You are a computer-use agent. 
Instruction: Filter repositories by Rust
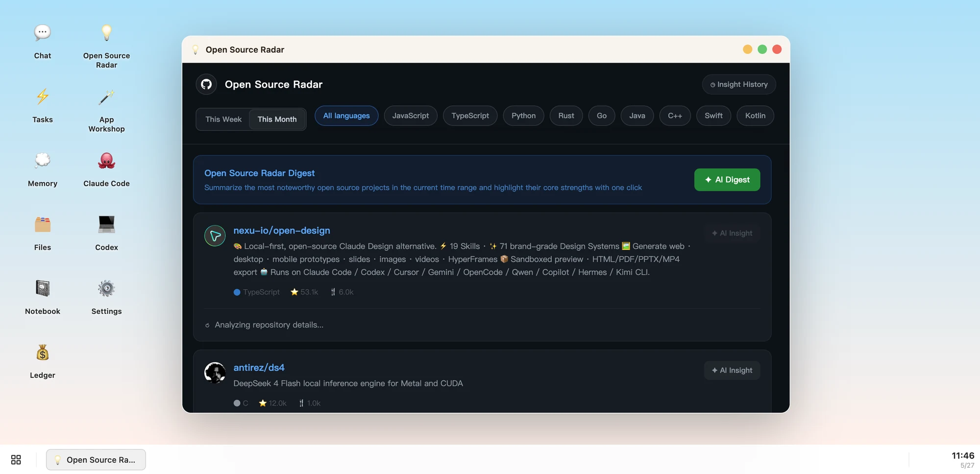[566, 116]
